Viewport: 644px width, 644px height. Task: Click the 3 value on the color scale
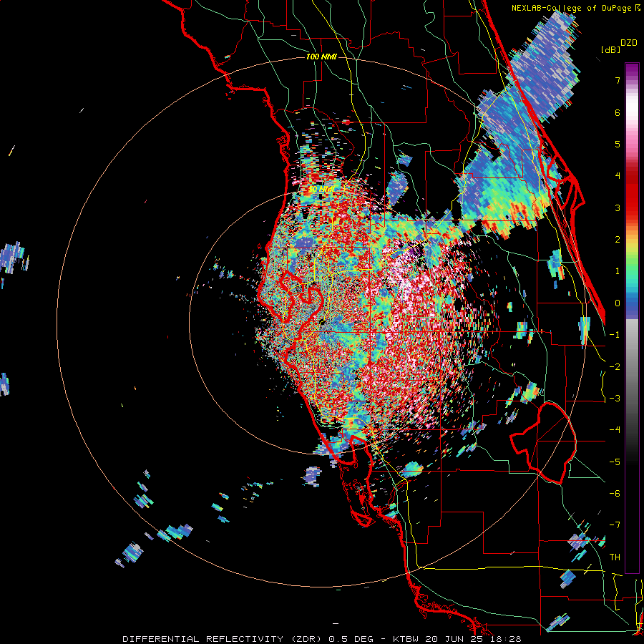(618, 208)
